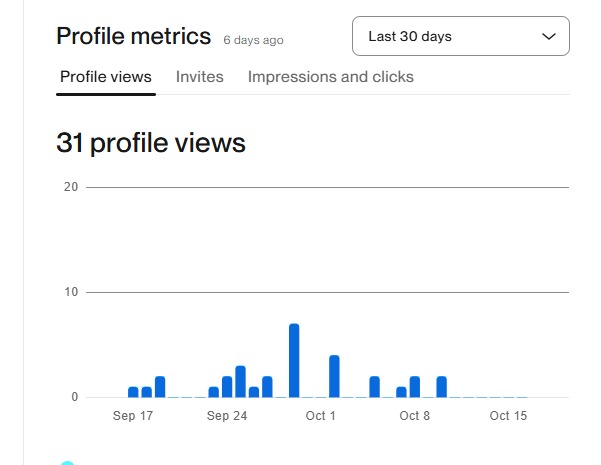Select the four-view bar right of Oct 1

[x=334, y=376]
